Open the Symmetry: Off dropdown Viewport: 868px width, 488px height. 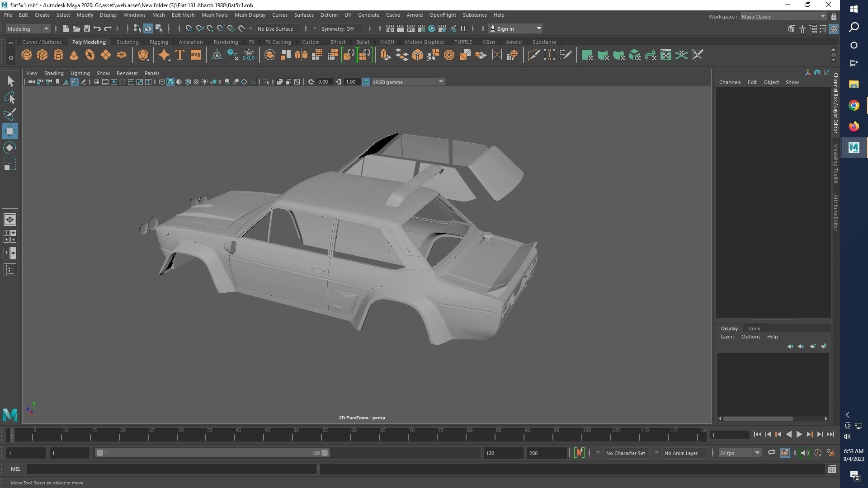pos(342,29)
